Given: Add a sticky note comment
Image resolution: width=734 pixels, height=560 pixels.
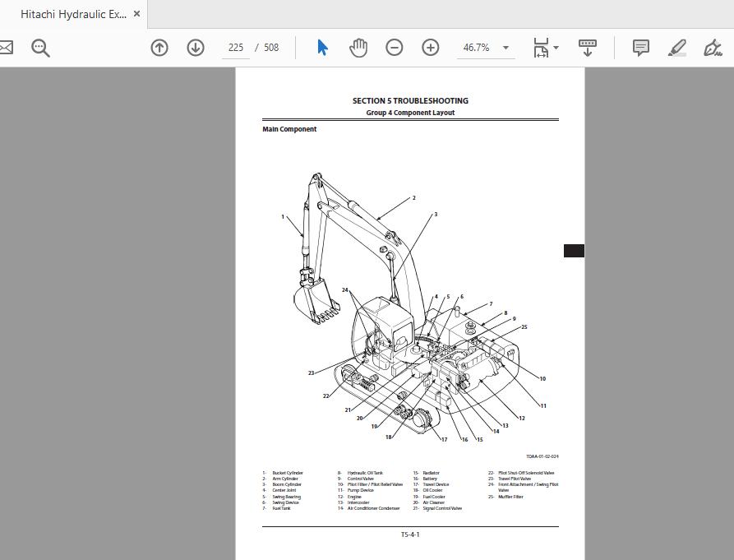Looking at the screenshot, I should (x=640, y=48).
